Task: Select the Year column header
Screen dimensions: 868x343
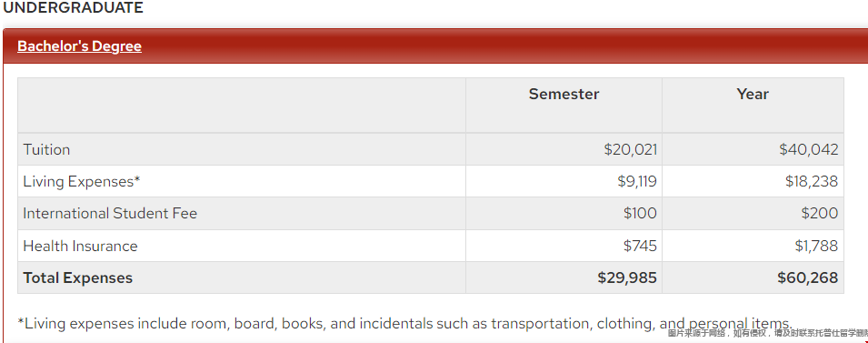Action: (753, 94)
